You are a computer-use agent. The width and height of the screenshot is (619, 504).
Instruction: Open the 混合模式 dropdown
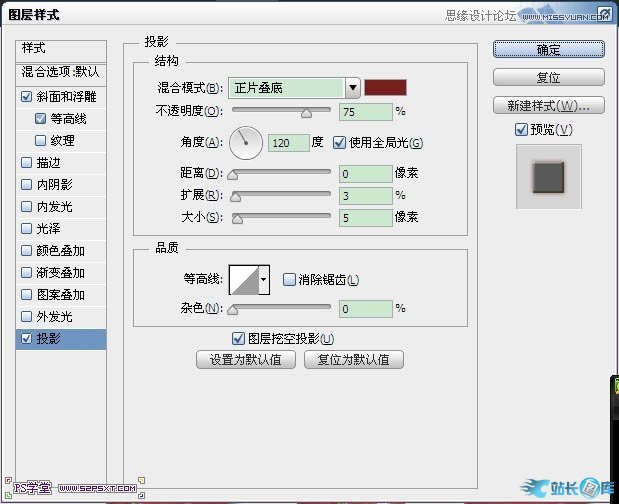pyautogui.click(x=293, y=87)
